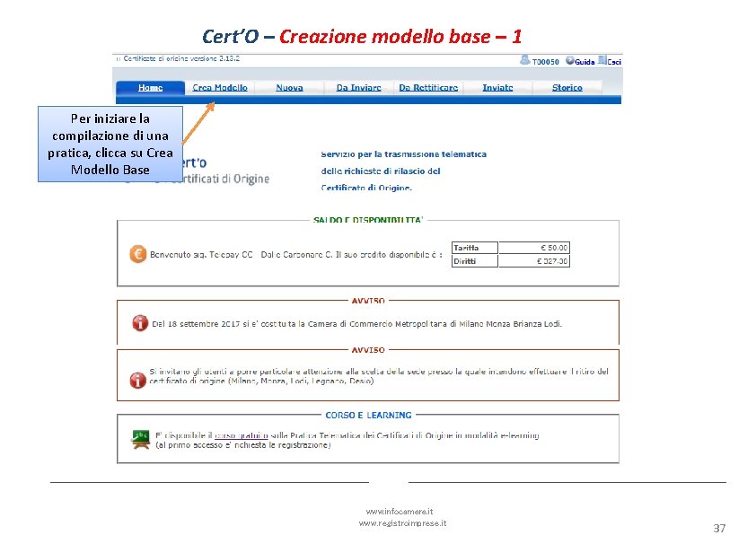Open the Inviate tab
Screen dimensions: 756x535
[x=497, y=88]
